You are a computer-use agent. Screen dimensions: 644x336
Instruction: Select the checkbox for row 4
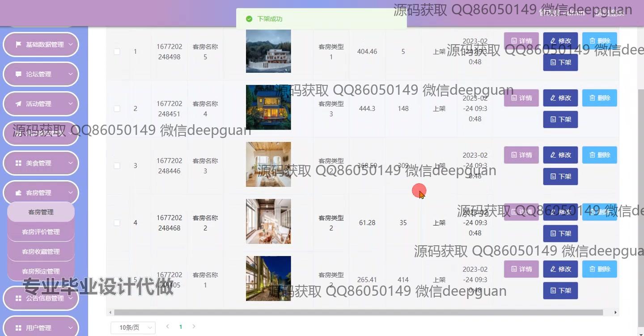coord(117,223)
